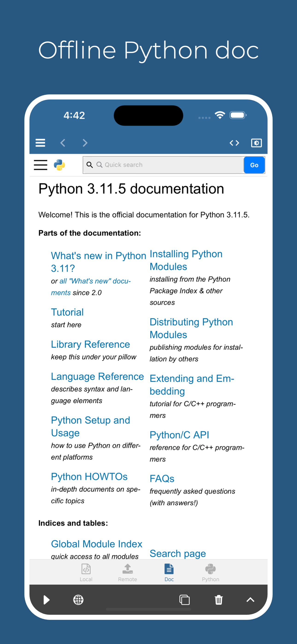Image resolution: width=297 pixels, height=644 pixels.
Task: Go forward with the right chevron
Action: [85, 143]
